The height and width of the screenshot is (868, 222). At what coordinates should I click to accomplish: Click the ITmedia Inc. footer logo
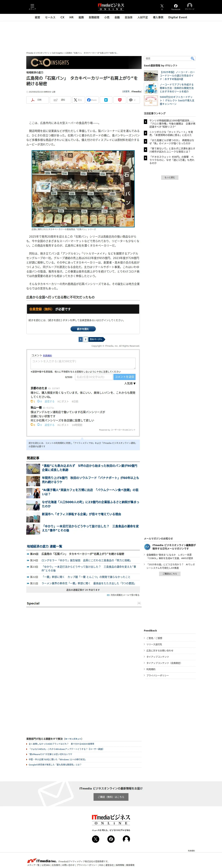coord(42,861)
